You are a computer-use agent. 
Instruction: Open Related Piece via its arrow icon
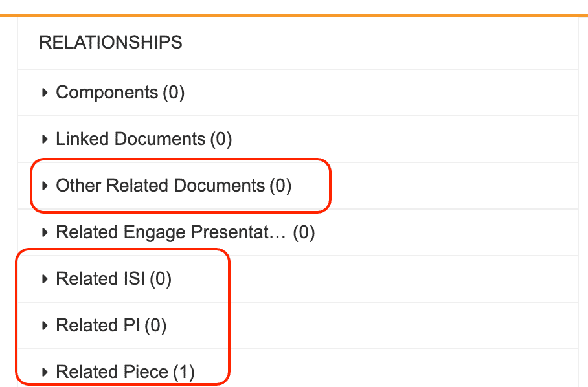tap(45, 372)
